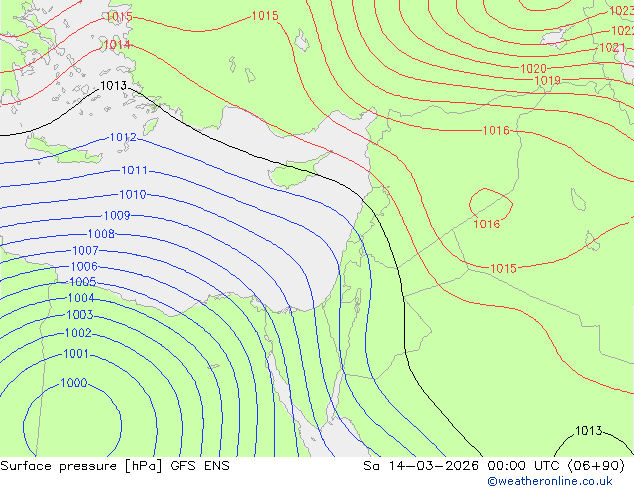Click the red 1020 isobar label
Image resolution: width=634 pixels, height=490 pixels.
[533, 69]
